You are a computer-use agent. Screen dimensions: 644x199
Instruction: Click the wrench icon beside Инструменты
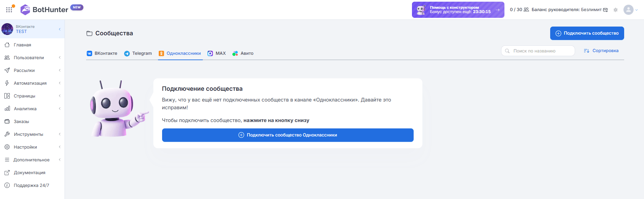[7, 134]
